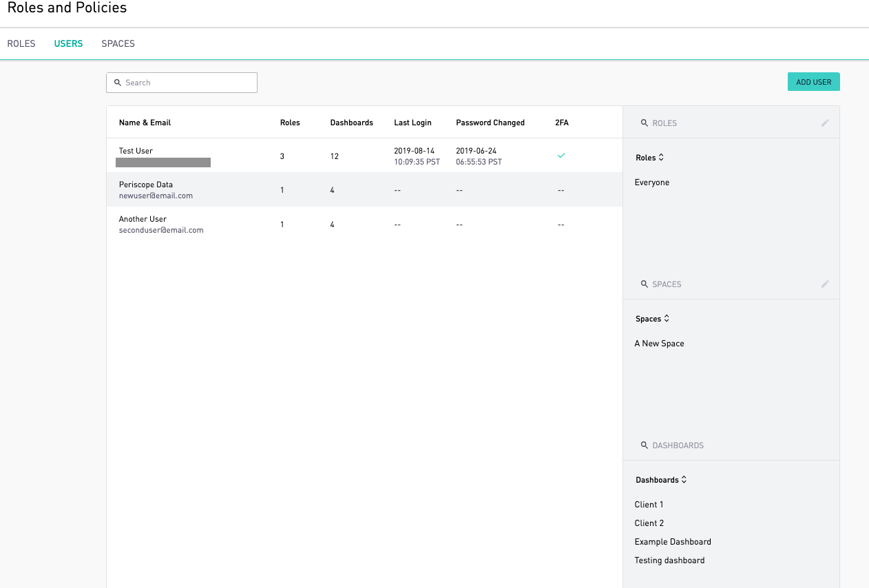Image resolution: width=869 pixels, height=588 pixels.
Task: Click the Last Login column header
Action: coord(412,123)
